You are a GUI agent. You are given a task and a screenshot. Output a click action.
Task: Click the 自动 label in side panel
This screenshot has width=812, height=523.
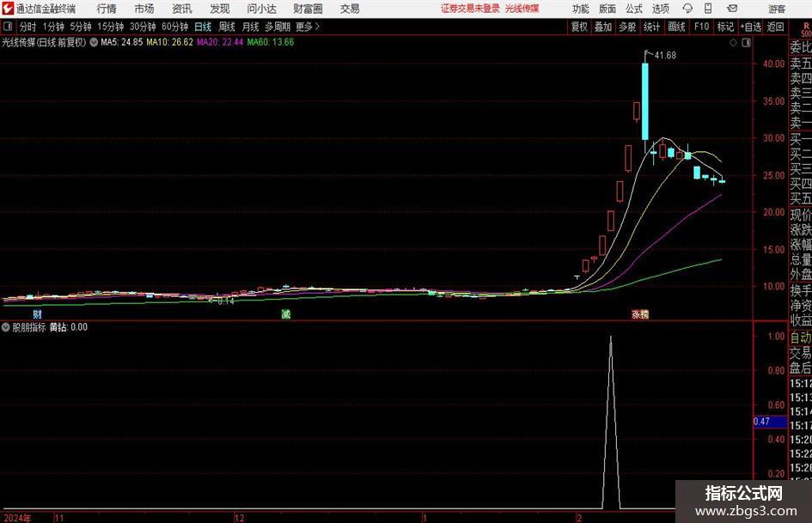(800, 338)
